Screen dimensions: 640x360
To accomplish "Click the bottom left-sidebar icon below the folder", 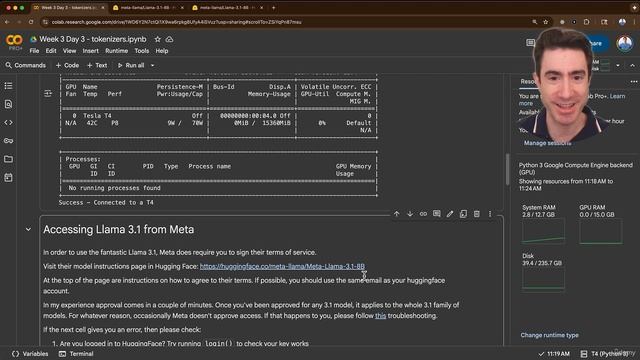I will click(8, 178).
